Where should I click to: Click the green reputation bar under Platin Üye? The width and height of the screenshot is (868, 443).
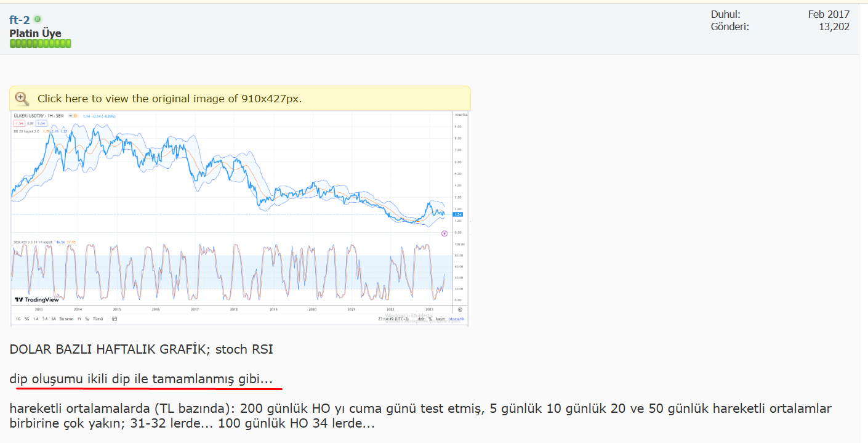40,43
